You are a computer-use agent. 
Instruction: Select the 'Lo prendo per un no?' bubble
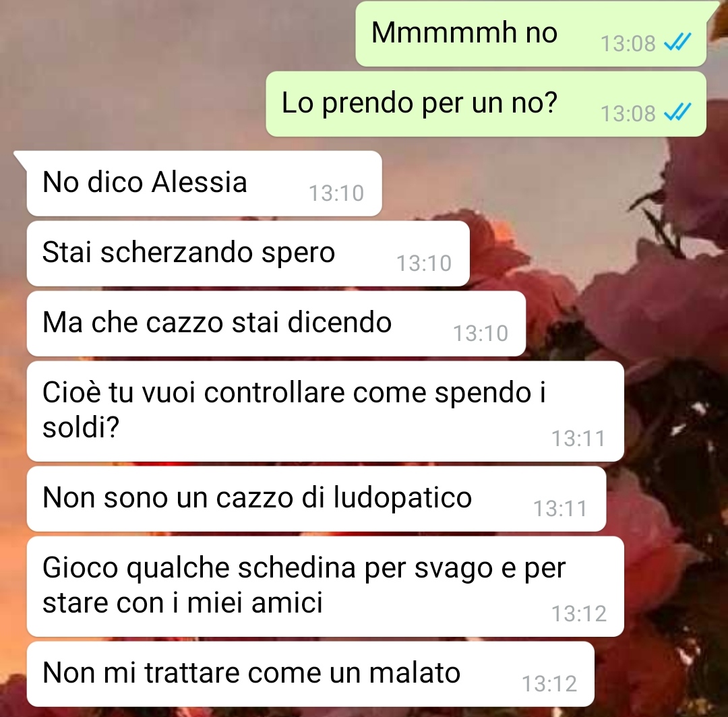tap(486, 104)
